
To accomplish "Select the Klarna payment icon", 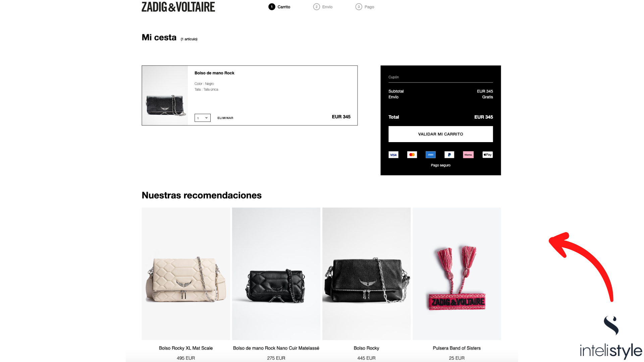I will click(x=468, y=155).
